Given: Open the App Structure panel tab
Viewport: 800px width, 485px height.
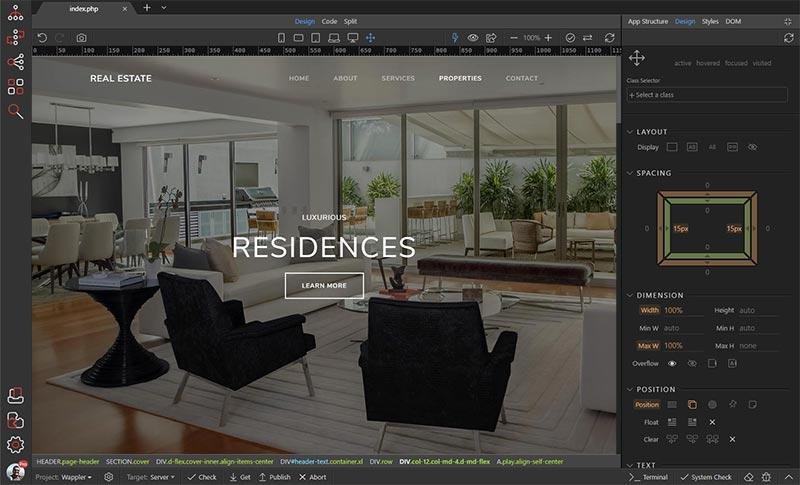Looking at the screenshot, I should click(x=647, y=21).
